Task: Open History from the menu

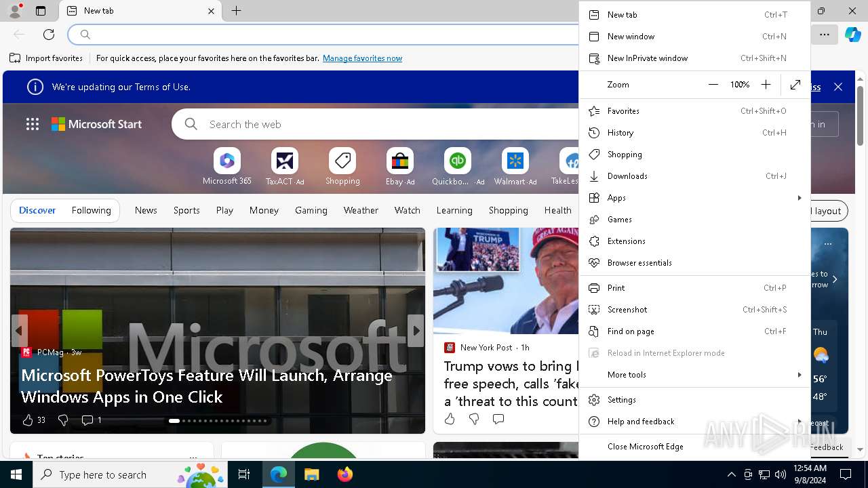Action: (694, 133)
